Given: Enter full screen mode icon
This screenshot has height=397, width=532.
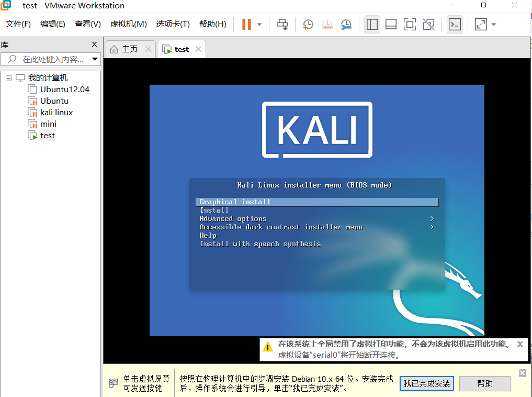Looking at the screenshot, I should coord(410,25).
